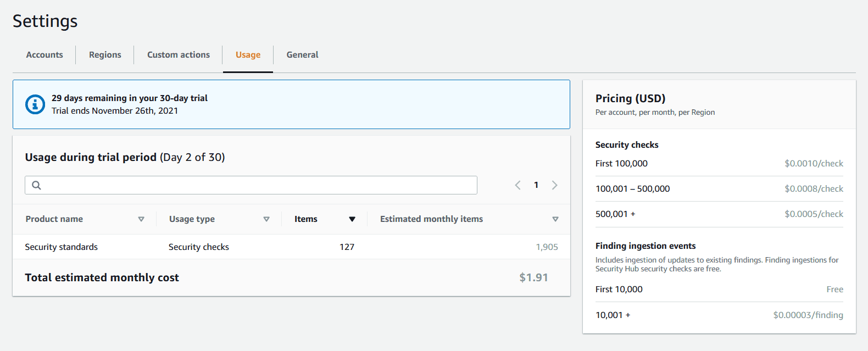Toggle the Items column sort arrow
868x351 pixels.
coord(352,219)
